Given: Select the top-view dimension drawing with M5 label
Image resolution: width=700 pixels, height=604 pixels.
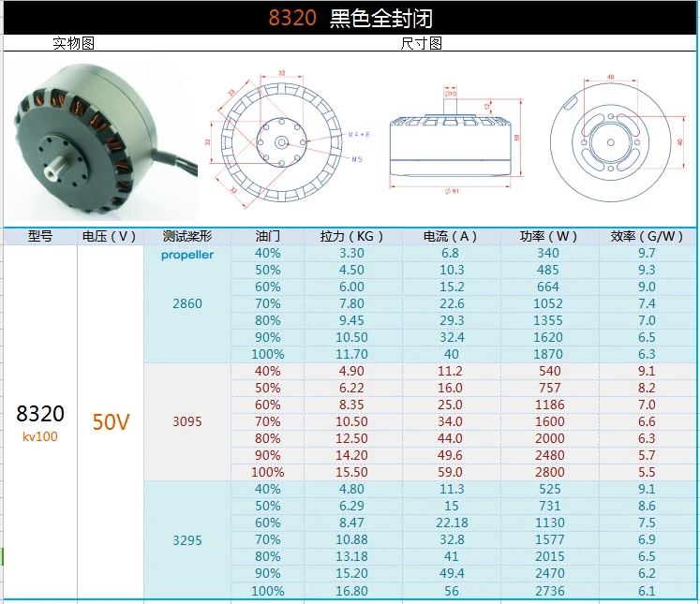Looking at the screenshot, I should (x=288, y=140).
